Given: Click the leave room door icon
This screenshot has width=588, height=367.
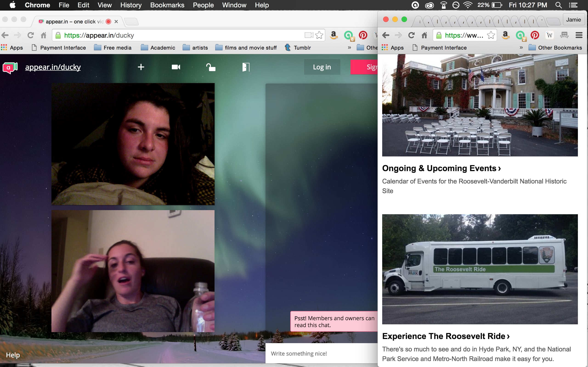Looking at the screenshot, I should pos(246,67).
